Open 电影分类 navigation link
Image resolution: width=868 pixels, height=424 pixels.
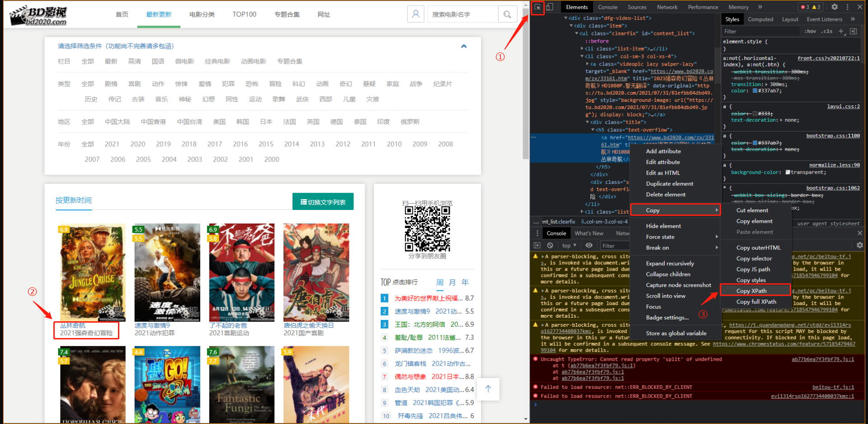[x=202, y=14]
